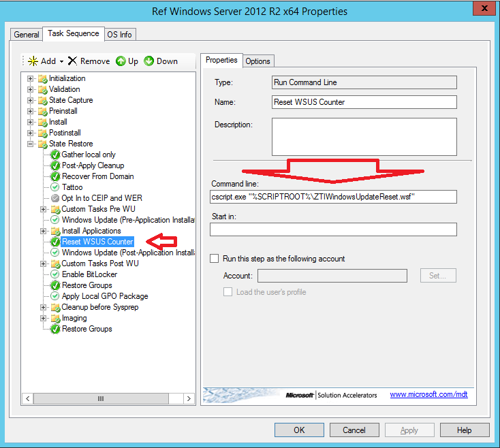This screenshot has height=448, width=500.
Task: Expand the Custom Tasks Pre WU node
Action: click(44, 209)
